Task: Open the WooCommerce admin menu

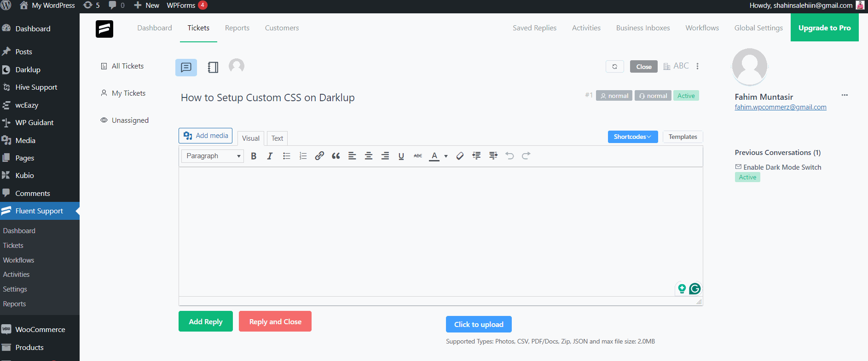Action: click(40, 330)
